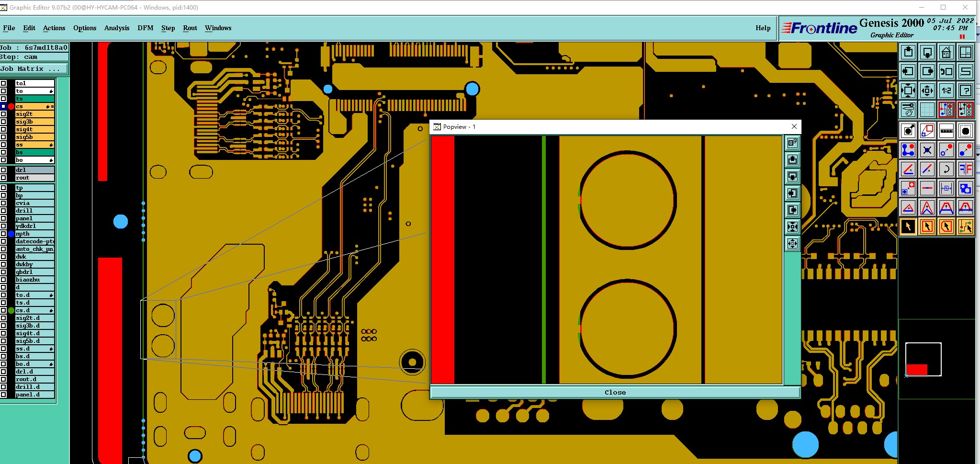Select the rotate arc arrow tool
Screen dimensions: 980x464
pos(946,169)
